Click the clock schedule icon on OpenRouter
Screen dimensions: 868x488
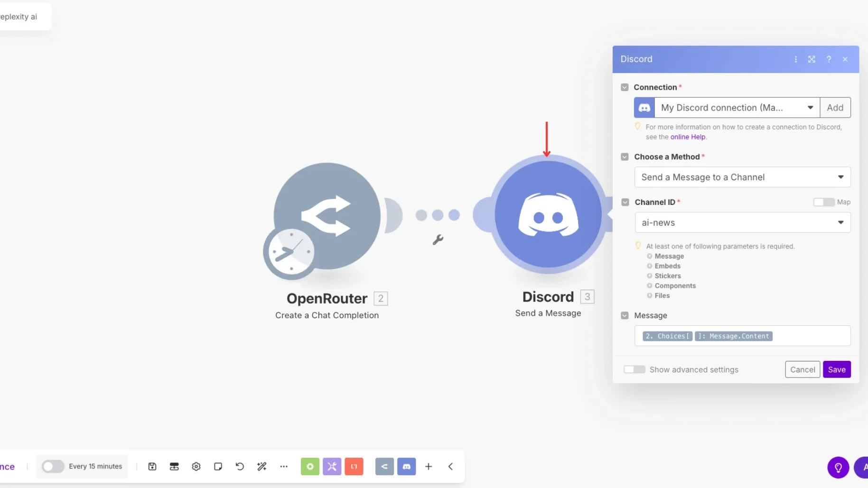coord(290,251)
